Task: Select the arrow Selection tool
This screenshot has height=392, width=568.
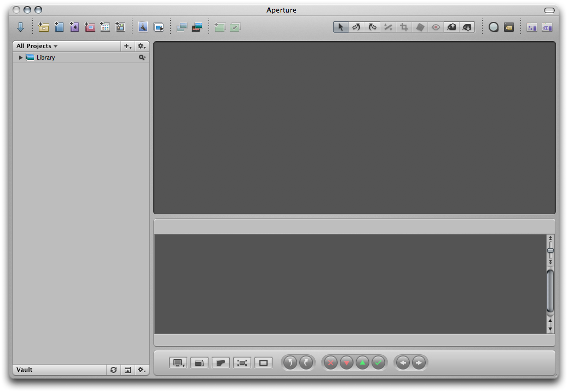Action: click(x=340, y=27)
